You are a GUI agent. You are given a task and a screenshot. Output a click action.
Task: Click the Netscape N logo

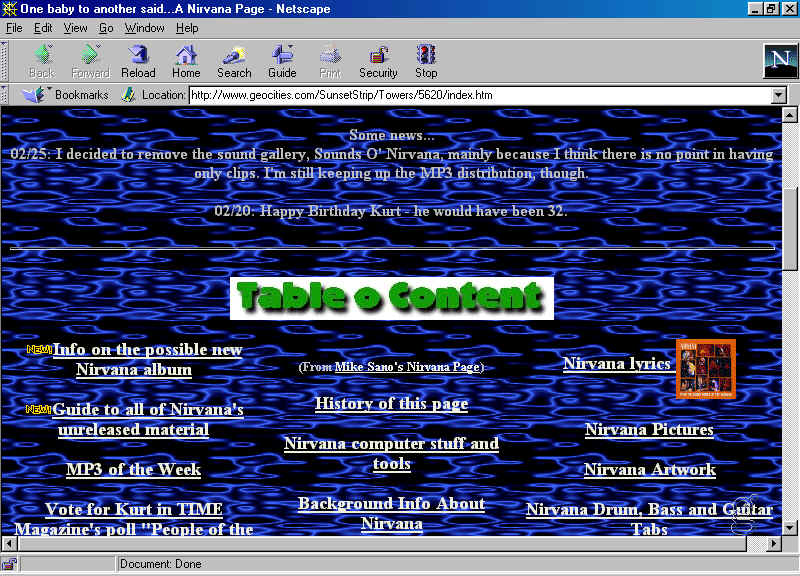tap(781, 61)
